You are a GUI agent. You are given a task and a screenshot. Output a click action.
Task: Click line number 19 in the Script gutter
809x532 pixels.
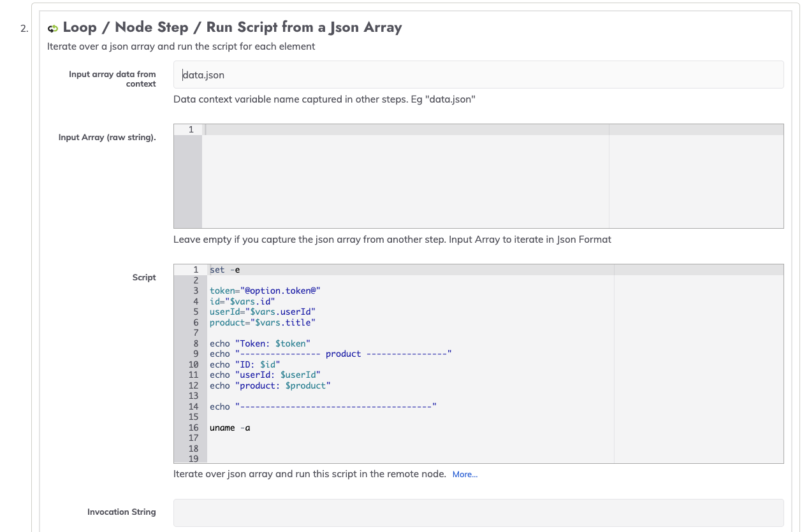coord(193,459)
